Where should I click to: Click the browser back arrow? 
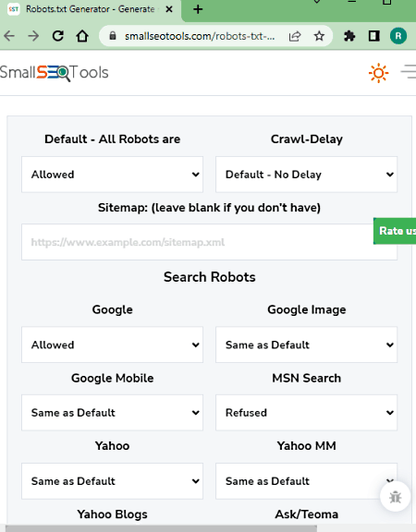[9, 36]
